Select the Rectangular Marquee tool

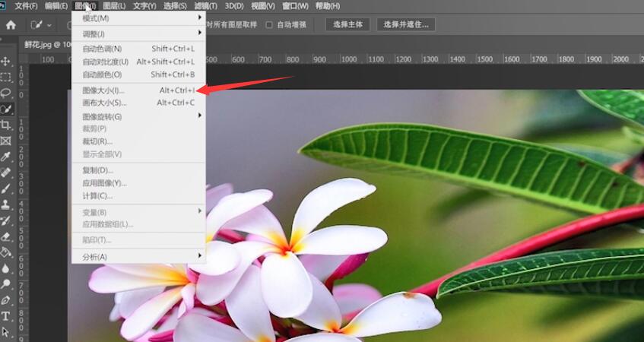5,78
